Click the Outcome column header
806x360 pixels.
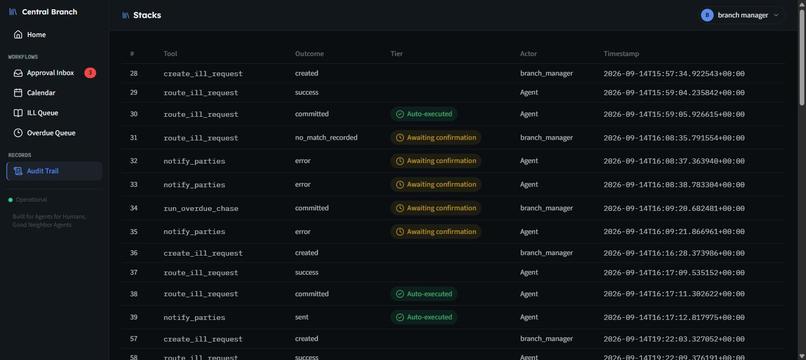pos(309,53)
